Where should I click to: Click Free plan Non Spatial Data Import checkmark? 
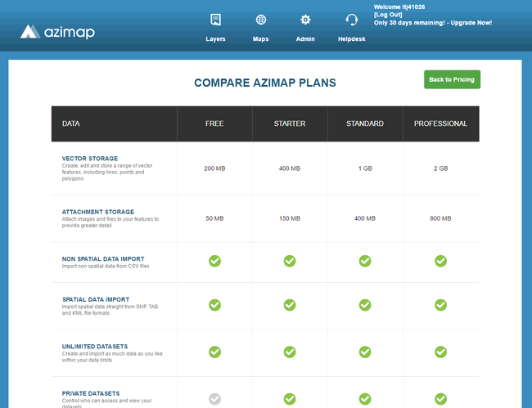coord(214,261)
